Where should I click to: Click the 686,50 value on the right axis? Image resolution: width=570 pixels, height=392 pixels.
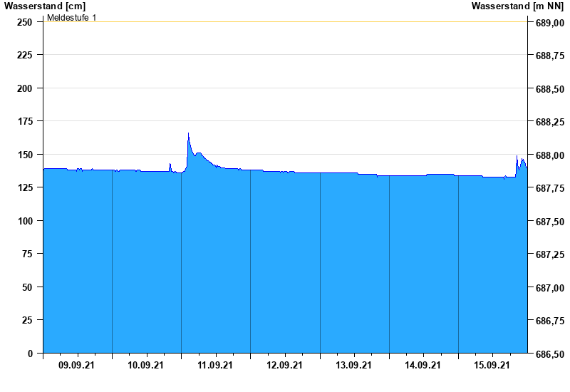point(550,354)
